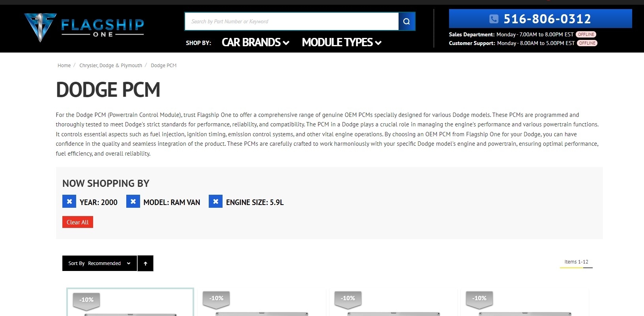
Task: Go to Home breadcrumb
Action: coord(64,66)
